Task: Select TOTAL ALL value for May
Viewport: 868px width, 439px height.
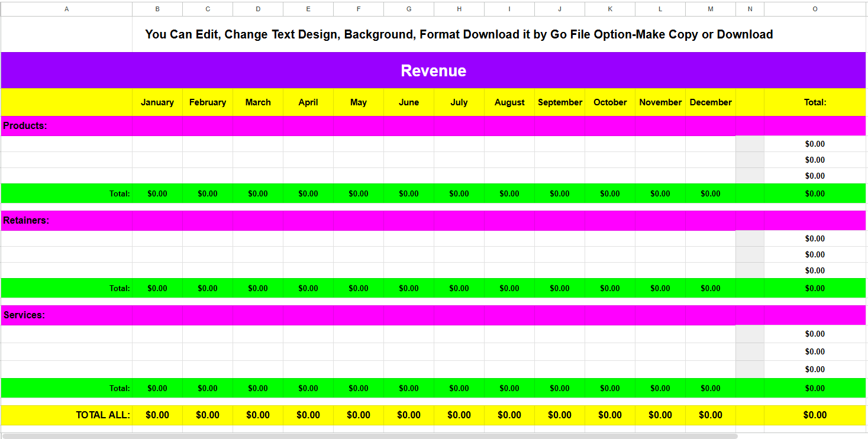Action: point(359,415)
